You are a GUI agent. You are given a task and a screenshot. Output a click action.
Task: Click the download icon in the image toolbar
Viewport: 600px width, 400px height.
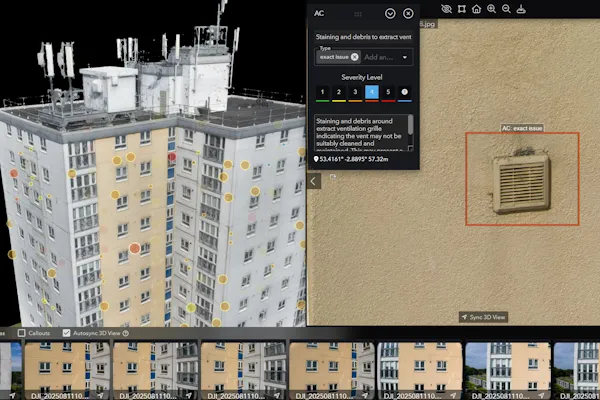521,9
